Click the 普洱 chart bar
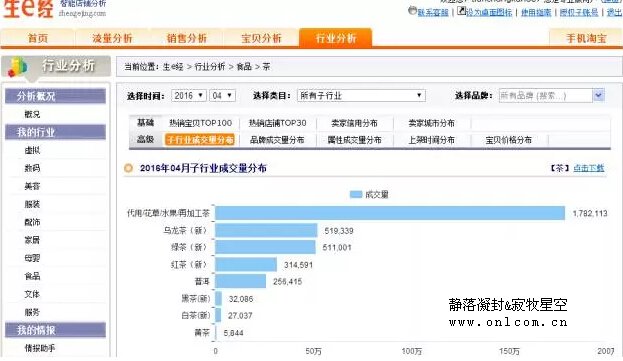The width and height of the screenshot is (623, 361). pyautogui.click(x=240, y=281)
